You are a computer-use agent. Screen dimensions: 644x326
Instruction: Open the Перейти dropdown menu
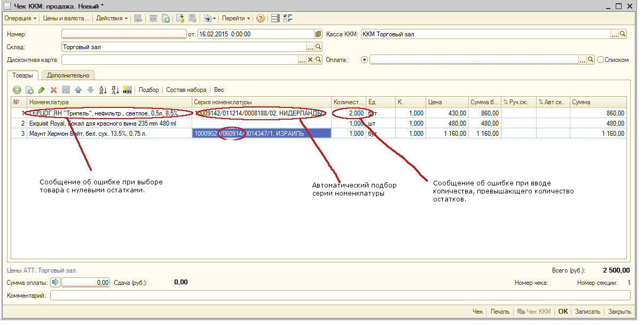pos(236,18)
